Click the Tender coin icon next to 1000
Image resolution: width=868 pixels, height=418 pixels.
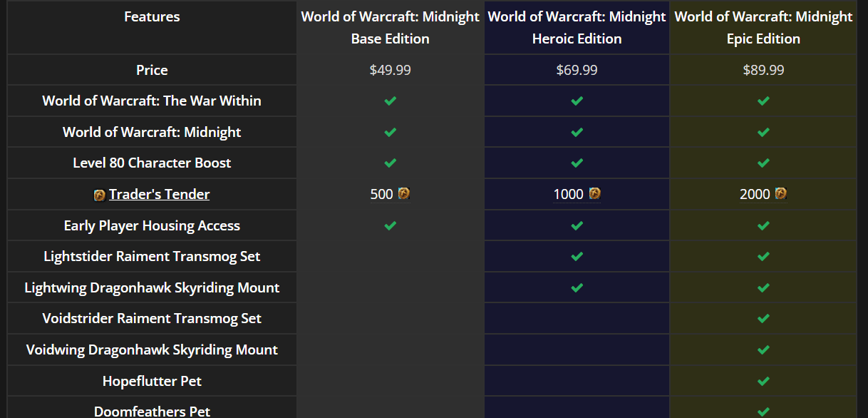tap(595, 193)
